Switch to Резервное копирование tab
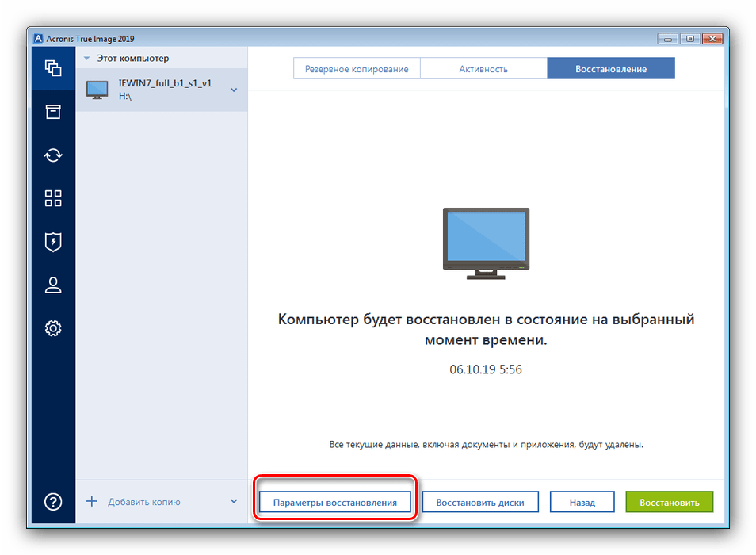756x555 pixels. [357, 68]
